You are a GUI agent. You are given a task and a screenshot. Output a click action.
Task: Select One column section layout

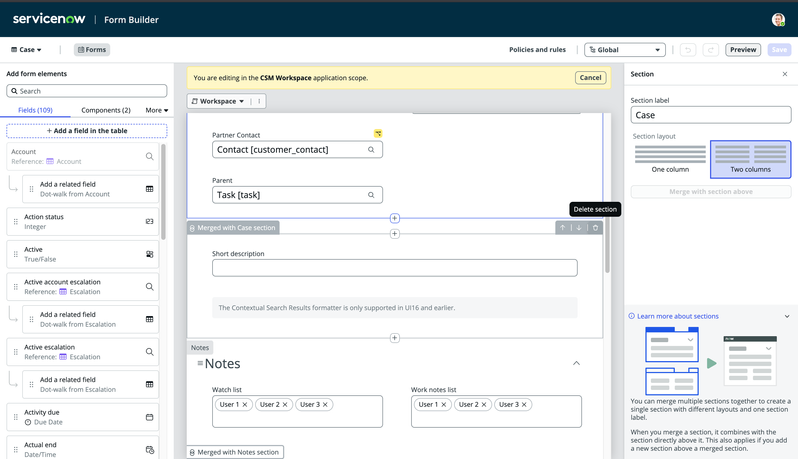(670, 159)
